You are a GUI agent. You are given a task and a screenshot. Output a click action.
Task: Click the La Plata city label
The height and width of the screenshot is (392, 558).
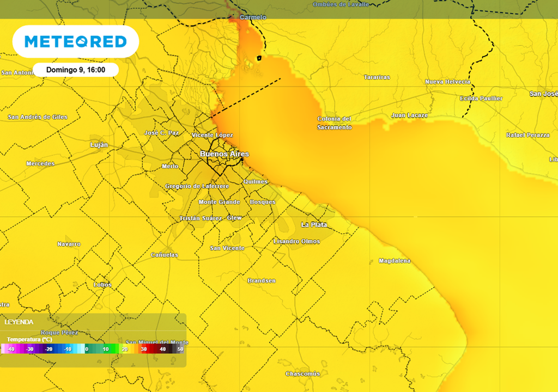pos(314,224)
